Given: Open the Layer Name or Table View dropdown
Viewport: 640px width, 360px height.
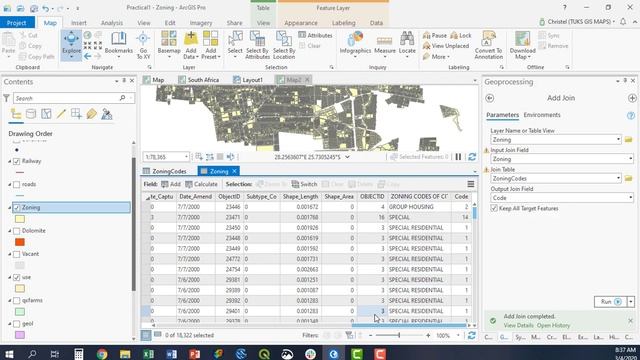Looking at the screenshot, I should (x=618, y=140).
